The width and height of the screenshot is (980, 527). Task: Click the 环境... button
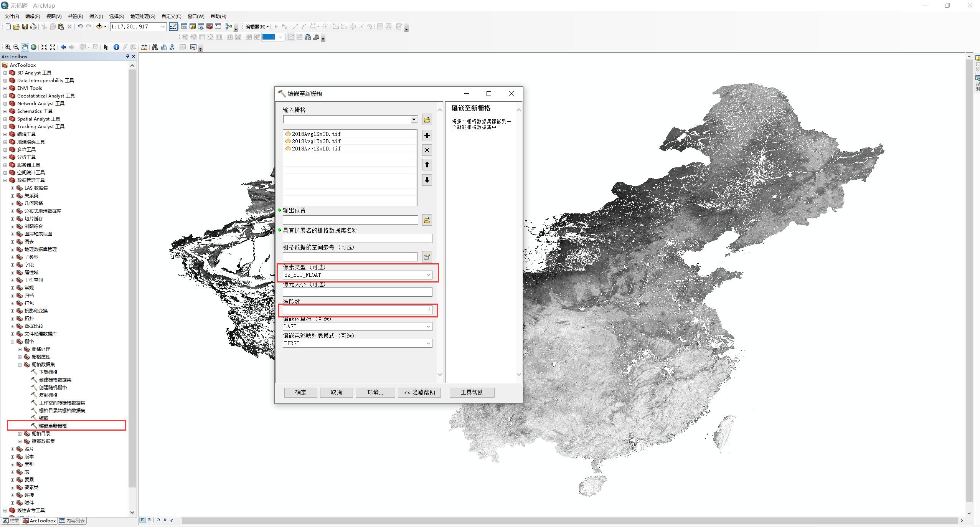375,392
